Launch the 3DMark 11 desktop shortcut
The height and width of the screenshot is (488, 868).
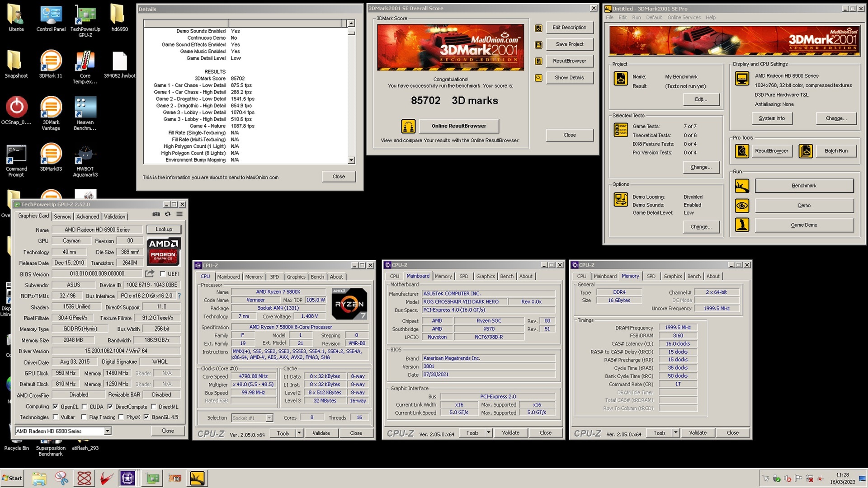(51, 64)
